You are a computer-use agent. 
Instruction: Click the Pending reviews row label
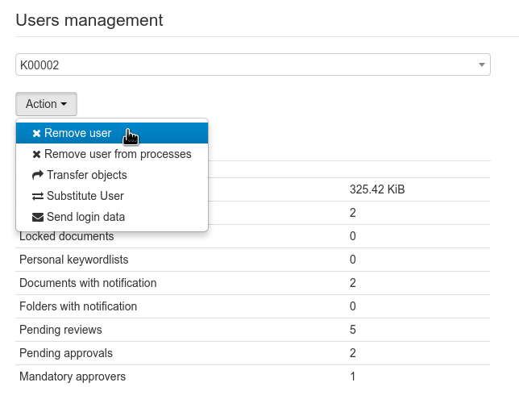click(x=60, y=331)
